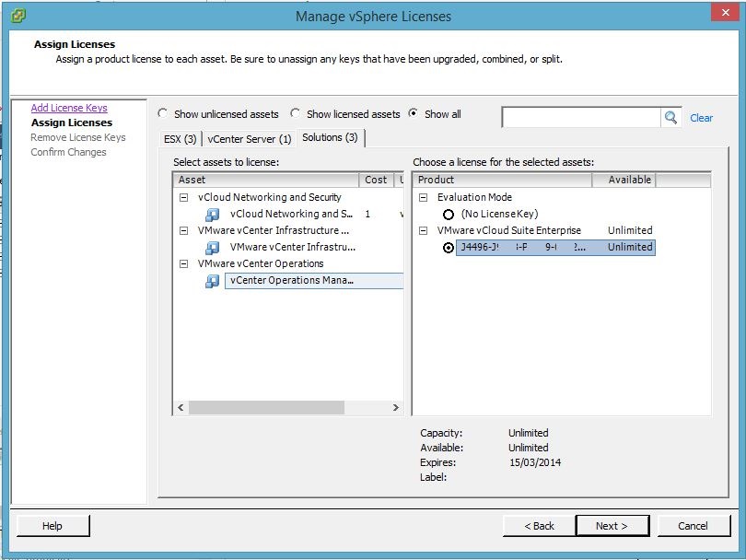
Task: Close the Manage vSphere Licenses window
Action: coord(725,12)
